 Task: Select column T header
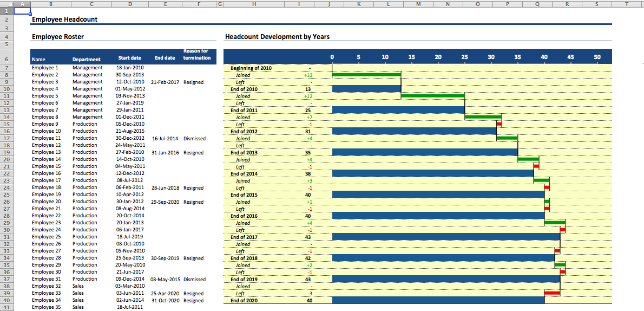click(x=627, y=4)
